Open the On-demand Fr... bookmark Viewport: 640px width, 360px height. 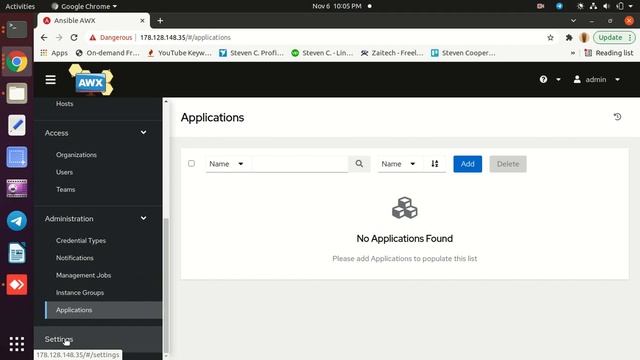coord(108,53)
